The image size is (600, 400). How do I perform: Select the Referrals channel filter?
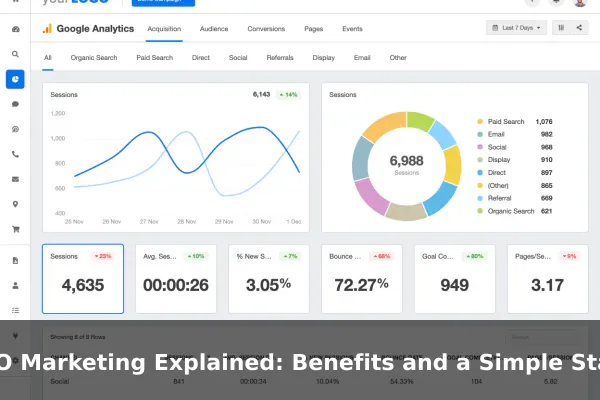280,58
